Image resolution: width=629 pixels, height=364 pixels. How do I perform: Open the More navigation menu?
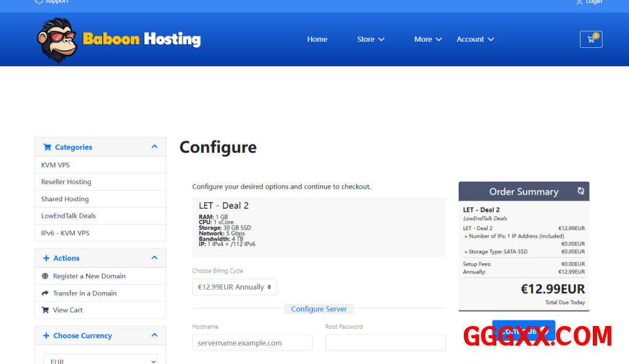point(428,39)
